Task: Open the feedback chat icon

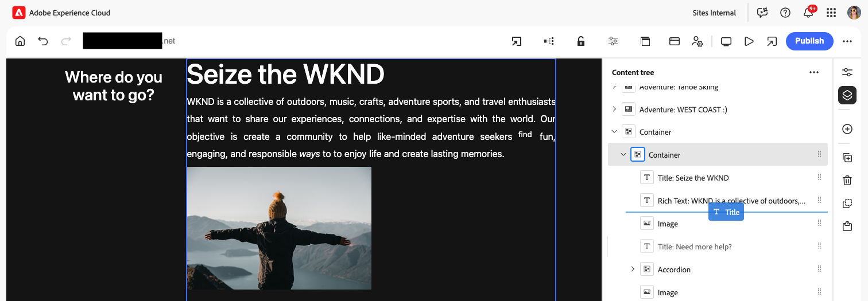Action: [762, 13]
